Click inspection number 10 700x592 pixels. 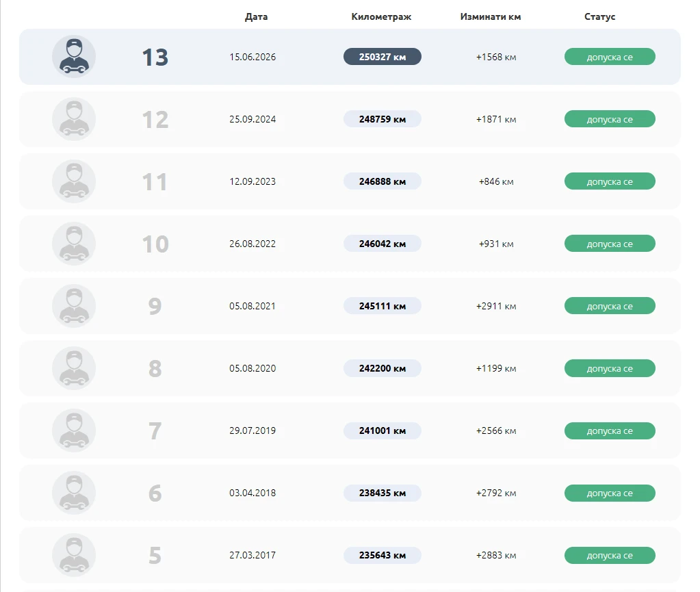point(155,244)
